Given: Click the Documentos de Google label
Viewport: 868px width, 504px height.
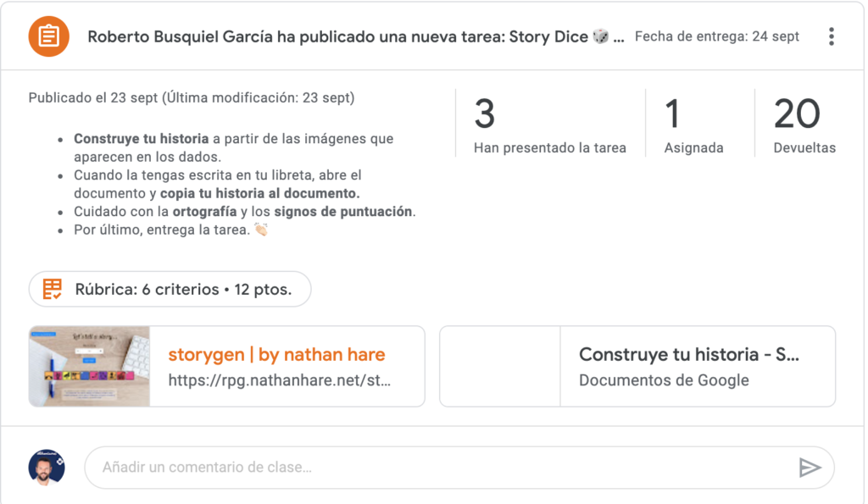Looking at the screenshot, I should (x=664, y=380).
